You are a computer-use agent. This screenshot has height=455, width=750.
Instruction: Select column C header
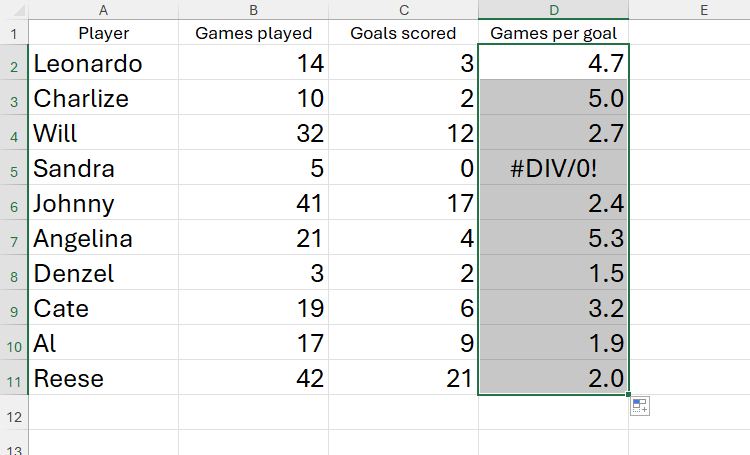point(403,10)
